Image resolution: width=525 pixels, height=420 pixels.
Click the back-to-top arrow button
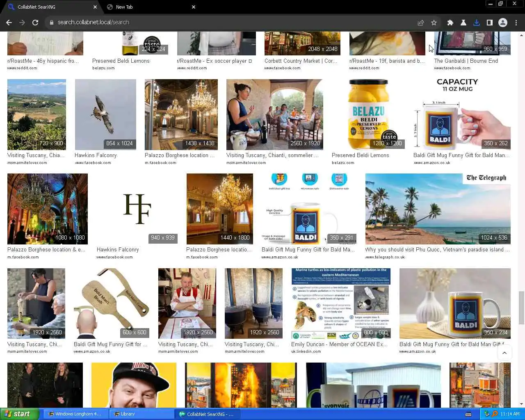coord(504,353)
